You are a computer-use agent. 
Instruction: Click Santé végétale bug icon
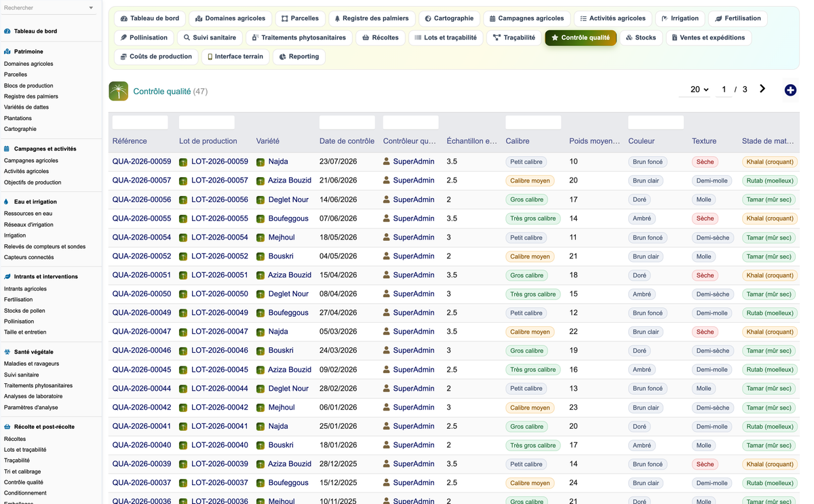(7, 352)
